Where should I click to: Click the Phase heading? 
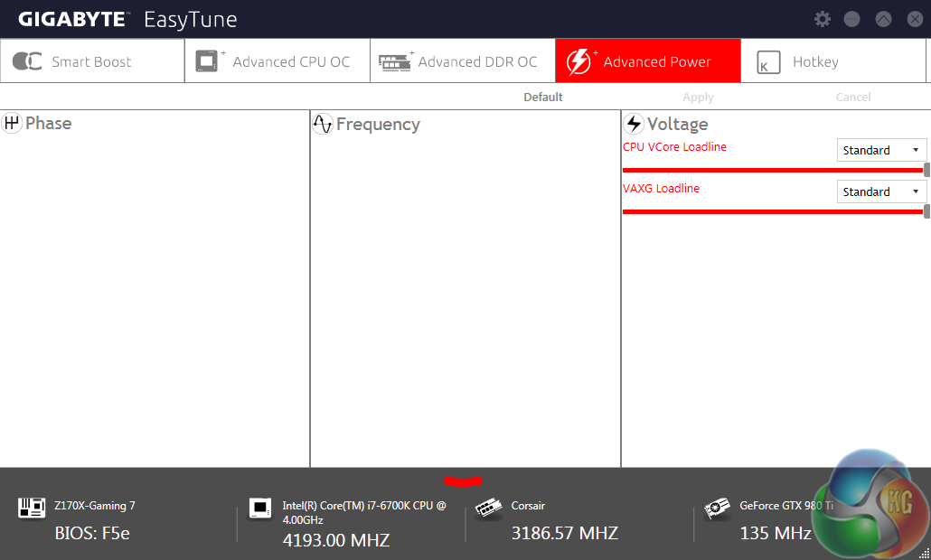[x=49, y=123]
